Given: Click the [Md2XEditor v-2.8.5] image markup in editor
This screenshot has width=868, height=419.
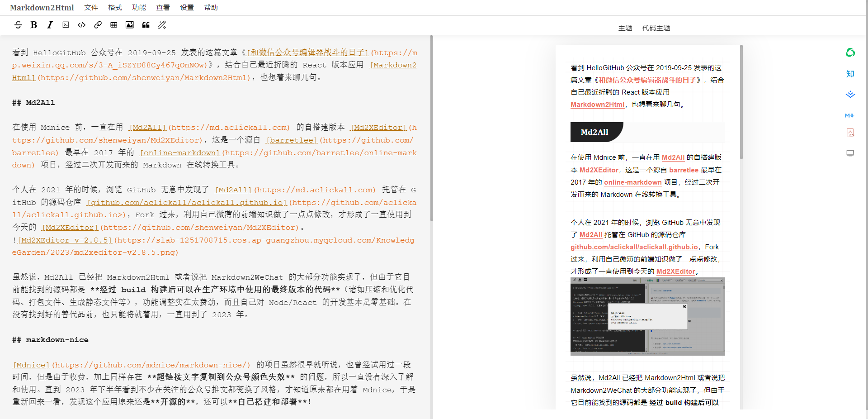Looking at the screenshot, I should (65, 240).
